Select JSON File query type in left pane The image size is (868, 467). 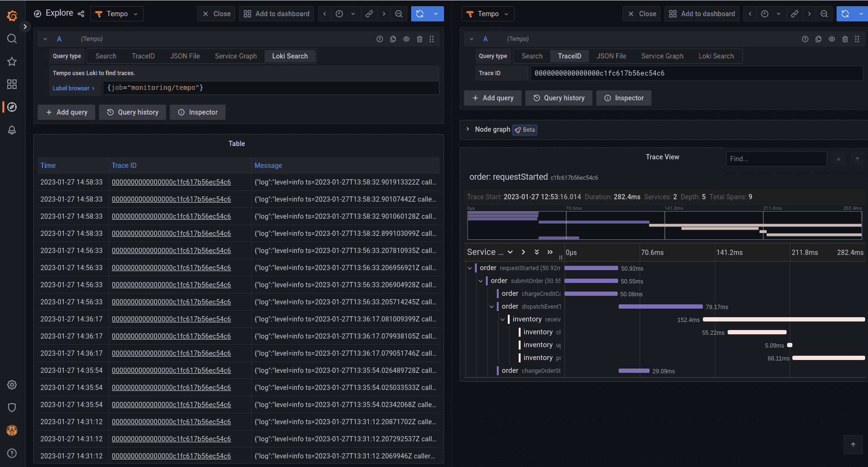coord(185,56)
